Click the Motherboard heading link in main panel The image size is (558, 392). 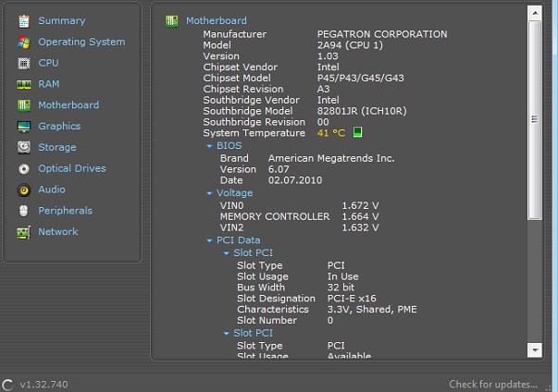217,20
